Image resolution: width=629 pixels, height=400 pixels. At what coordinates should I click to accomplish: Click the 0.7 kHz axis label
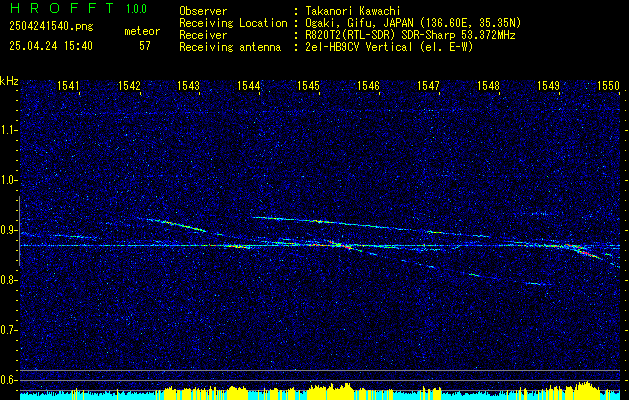pos(9,330)
